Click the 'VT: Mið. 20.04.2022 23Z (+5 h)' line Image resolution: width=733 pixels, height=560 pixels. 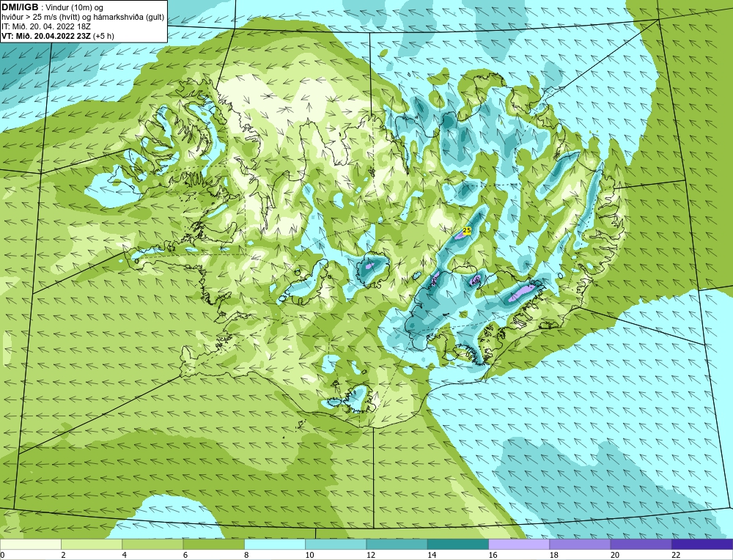point(58,36)
